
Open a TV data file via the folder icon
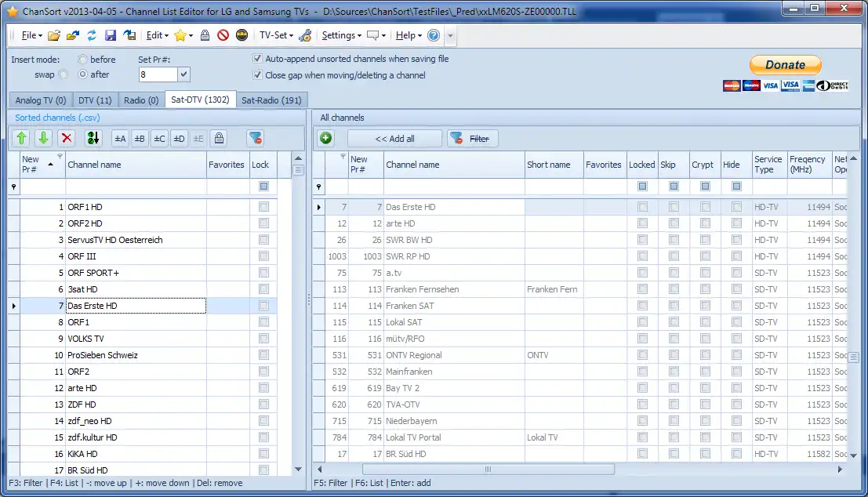coord(53,35)
